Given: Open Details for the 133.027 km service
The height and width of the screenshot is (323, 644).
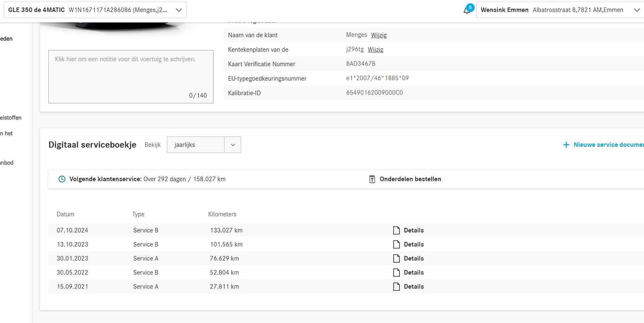Looking at the screenshot, I should coord(414,230).
